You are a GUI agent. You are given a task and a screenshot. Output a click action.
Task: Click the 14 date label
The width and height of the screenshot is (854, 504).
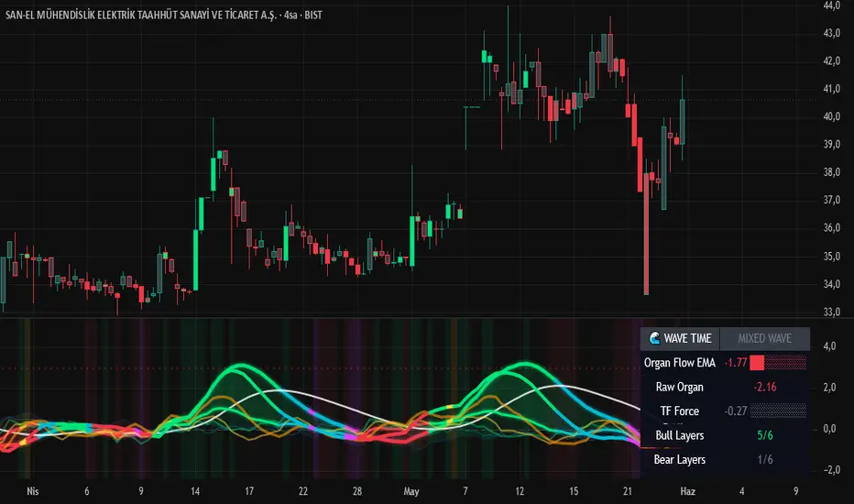pyautogui.click(x=195, y=491)
